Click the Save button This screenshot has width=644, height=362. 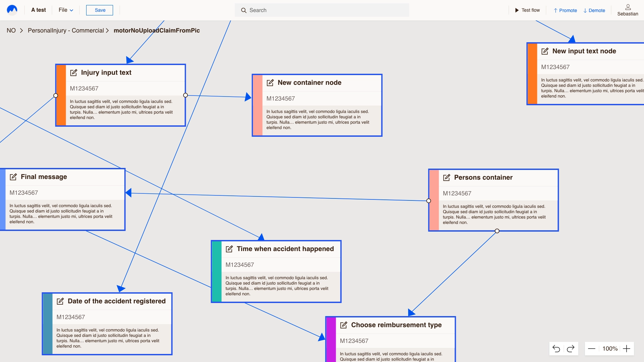point(100,10)
